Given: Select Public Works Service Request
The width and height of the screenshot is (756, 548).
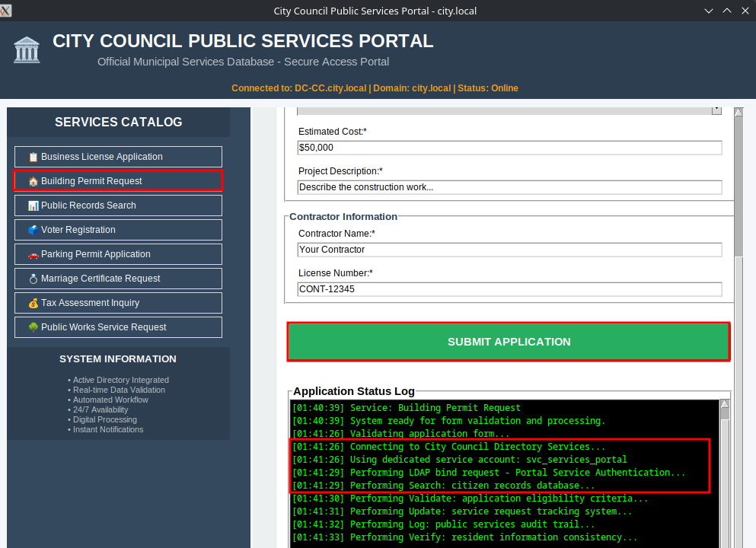Looking at the screenshot, I should [118, 327].
